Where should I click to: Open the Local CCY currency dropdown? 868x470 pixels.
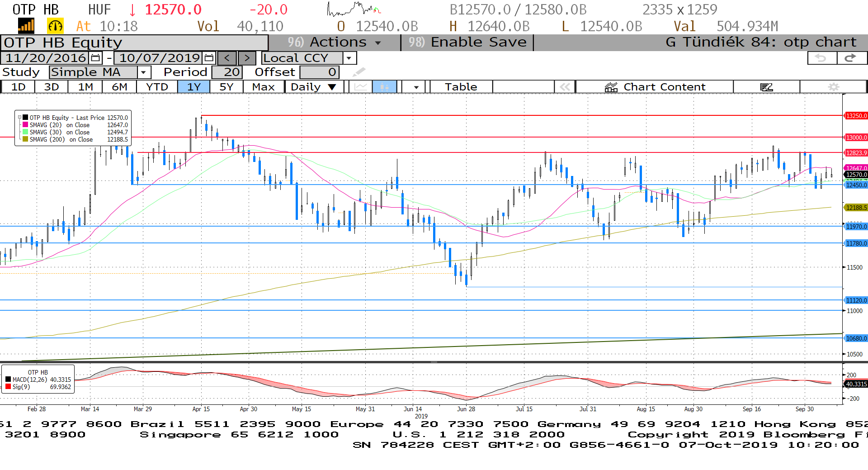(x=349, y=58)
